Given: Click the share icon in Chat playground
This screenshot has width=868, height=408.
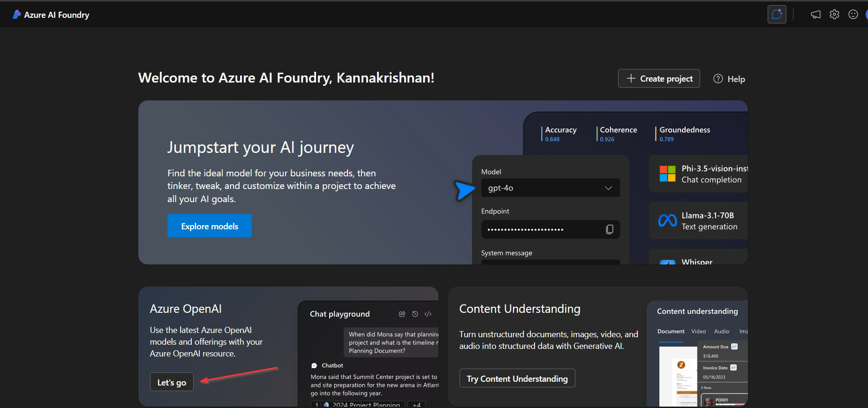Looking at the screenshot, I should pyautogui.click(x=402, y=314).
